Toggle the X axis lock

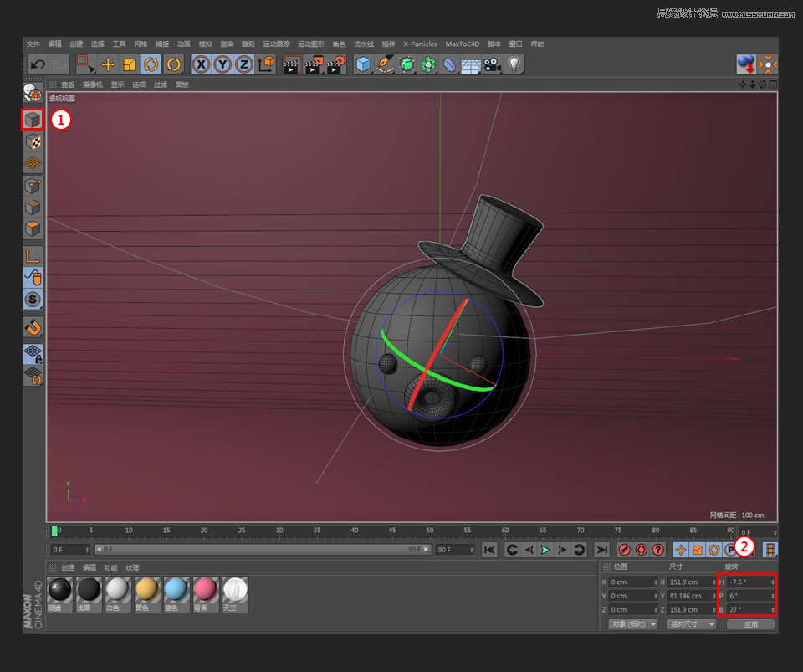[x=201, y=64]
